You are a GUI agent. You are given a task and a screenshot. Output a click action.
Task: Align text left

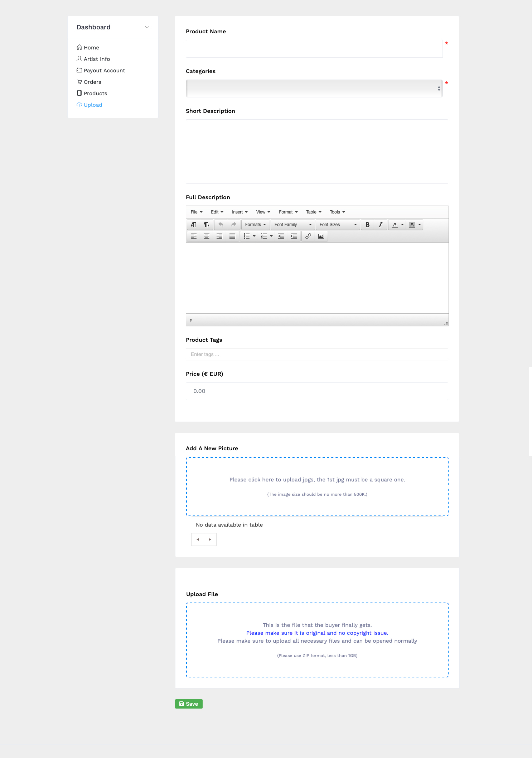tap(194, 236)
